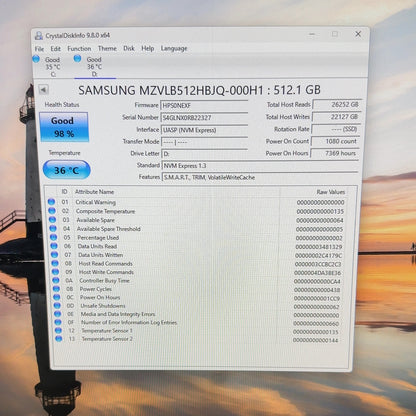Click the status icon for Host Write Commands
This screenshot has height=416, width=416.
pyautogui.click(x=55, y=272)
